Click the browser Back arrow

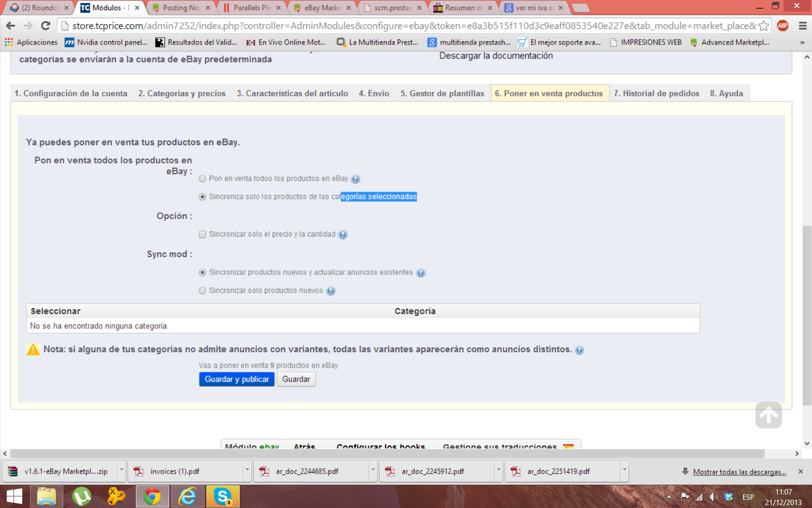(x=11, y=26)
